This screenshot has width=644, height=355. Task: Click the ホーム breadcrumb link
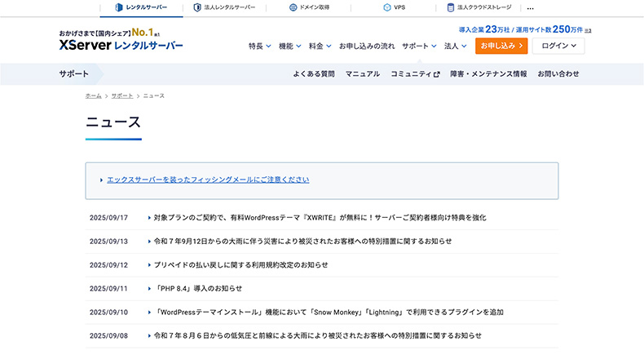pyautogui.click(x=93, y=96)
